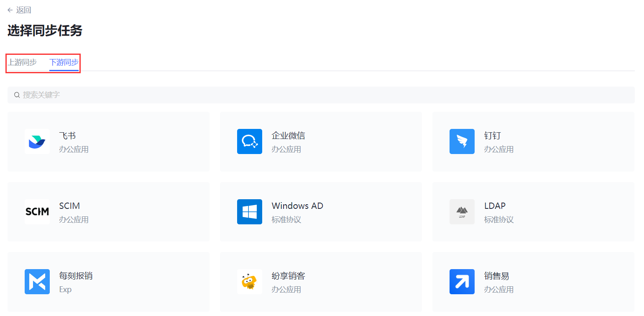
Task: Click the 销售易 blue arrow icon
Action: click(x=462, y=282)
